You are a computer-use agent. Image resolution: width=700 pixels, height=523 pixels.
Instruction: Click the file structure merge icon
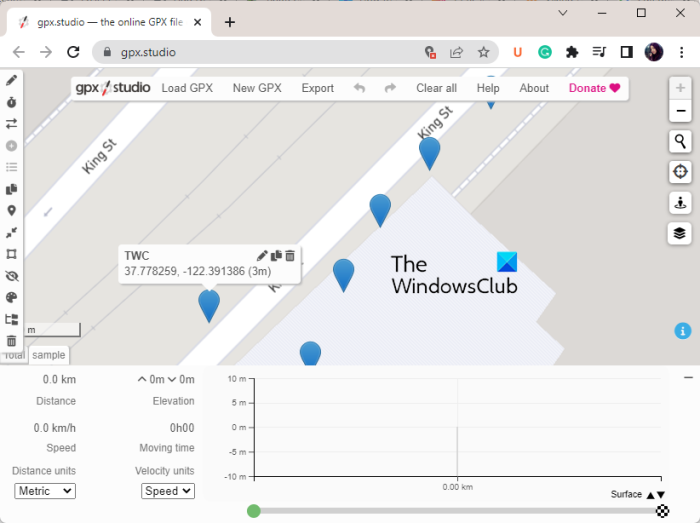pos(12,320)
